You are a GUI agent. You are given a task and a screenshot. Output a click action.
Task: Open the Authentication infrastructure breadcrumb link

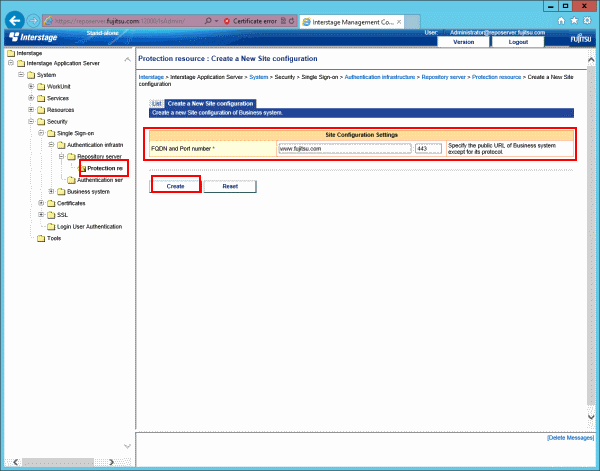pyautogui.click(x=380, y=77)
